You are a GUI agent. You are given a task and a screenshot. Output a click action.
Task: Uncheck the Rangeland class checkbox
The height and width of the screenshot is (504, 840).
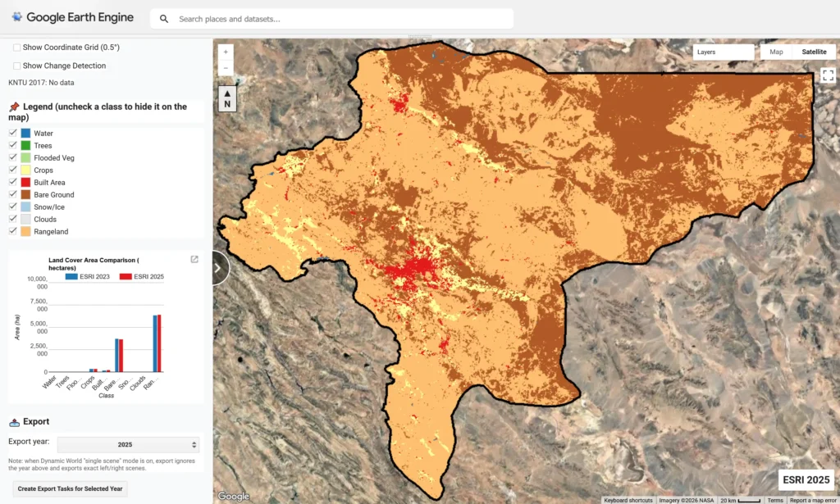tap(13, 231)
